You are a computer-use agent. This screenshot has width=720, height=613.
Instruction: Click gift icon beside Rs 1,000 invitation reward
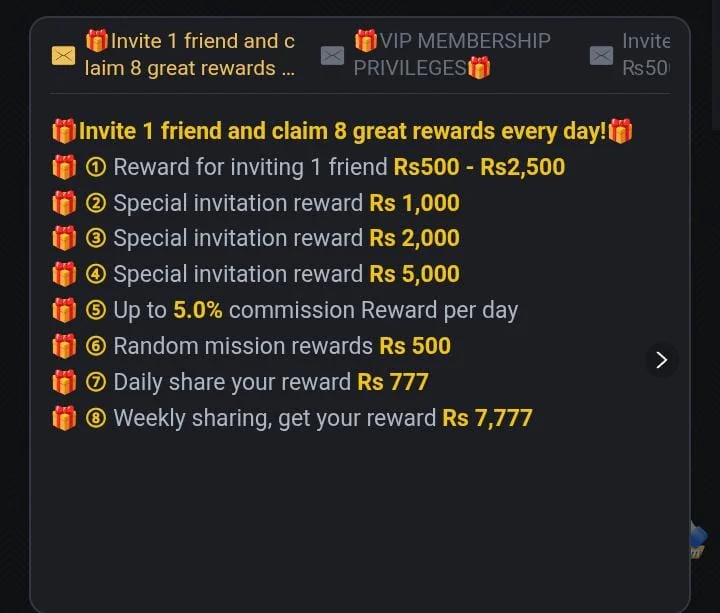64,204
